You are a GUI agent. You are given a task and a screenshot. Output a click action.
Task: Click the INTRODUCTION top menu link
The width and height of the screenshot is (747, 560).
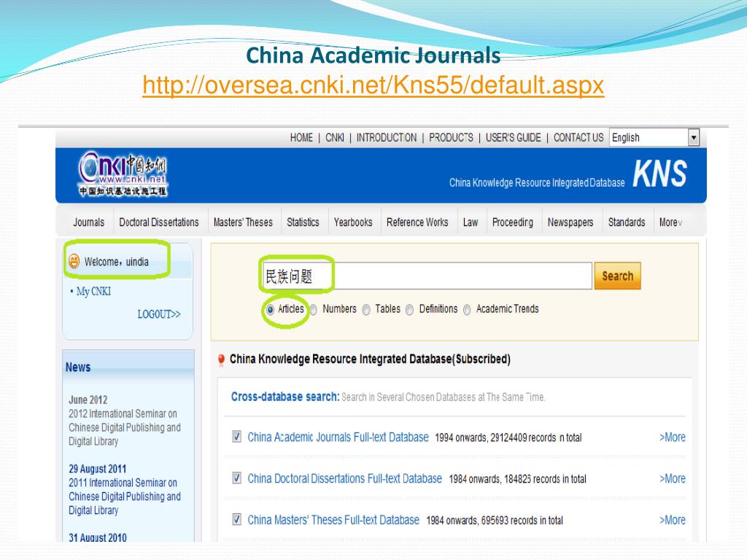click(x=387, y=138)
